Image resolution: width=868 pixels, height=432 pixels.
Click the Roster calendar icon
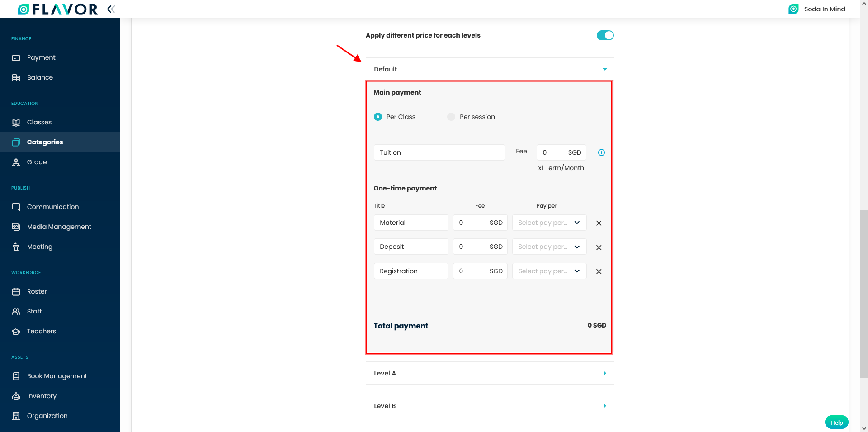(x=16, y=292)
